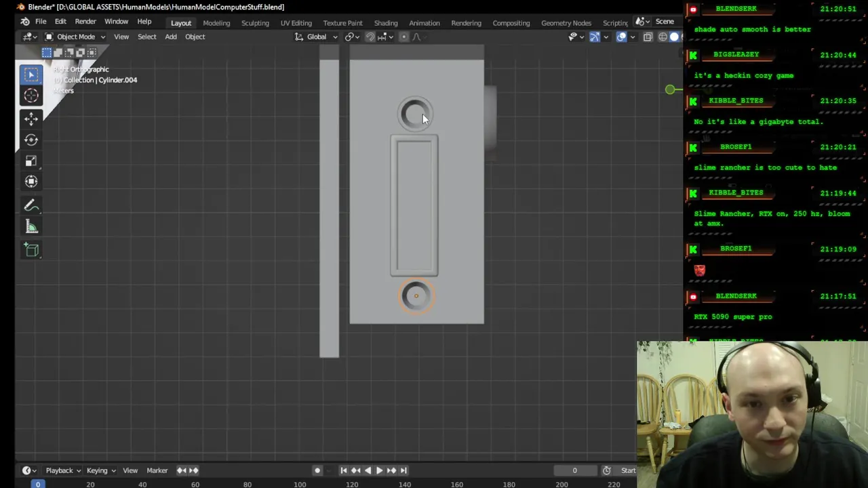This screenshot has width=868, height=488.
Task: Open the File menu
Action: click(x=41, y=22)
